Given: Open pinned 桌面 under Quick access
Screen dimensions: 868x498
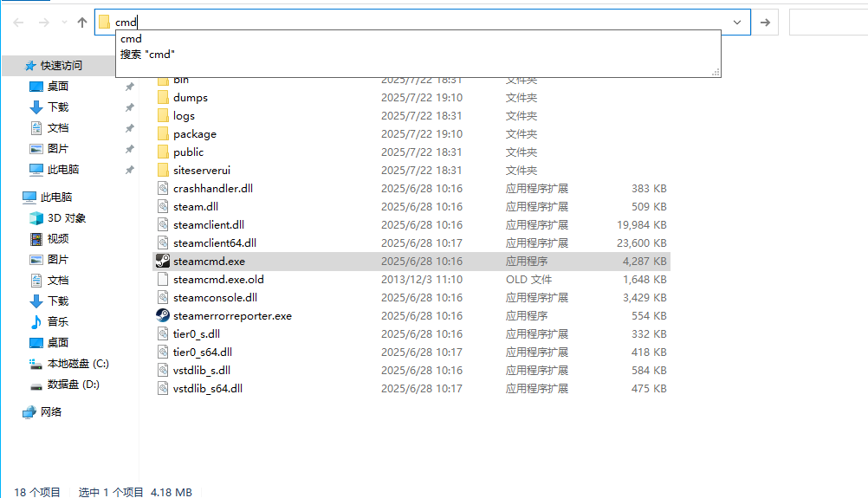Looking at the screenshot, I should (57, 87).
